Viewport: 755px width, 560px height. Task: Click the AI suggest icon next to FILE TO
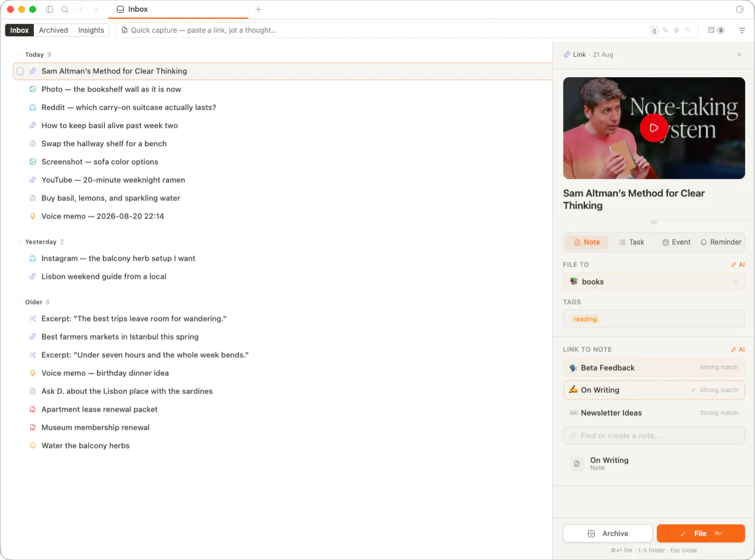(x=737, y=265)
